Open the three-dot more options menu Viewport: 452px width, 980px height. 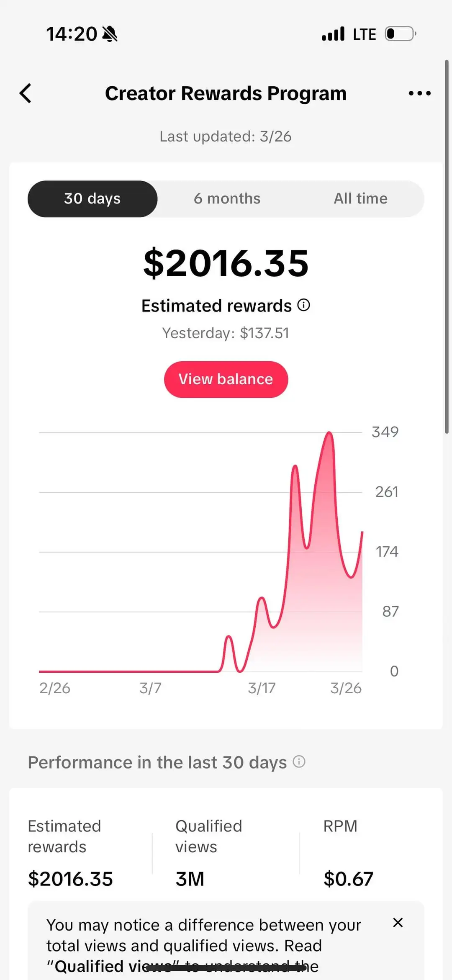[x=419, y=93]
